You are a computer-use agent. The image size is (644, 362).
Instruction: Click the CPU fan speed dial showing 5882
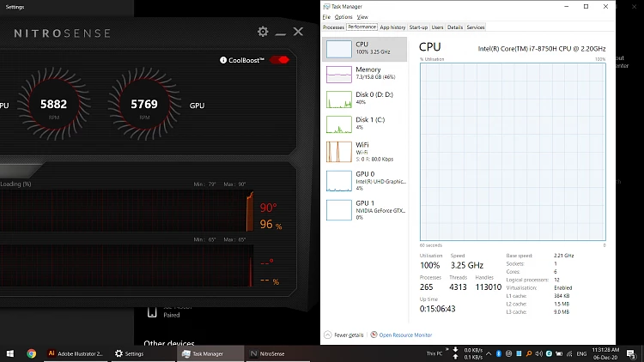54,105
